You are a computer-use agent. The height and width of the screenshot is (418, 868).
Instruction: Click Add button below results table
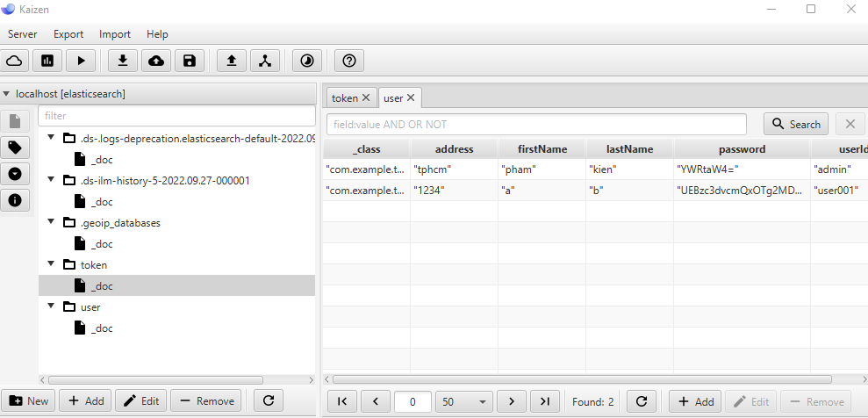click(695, 401)
